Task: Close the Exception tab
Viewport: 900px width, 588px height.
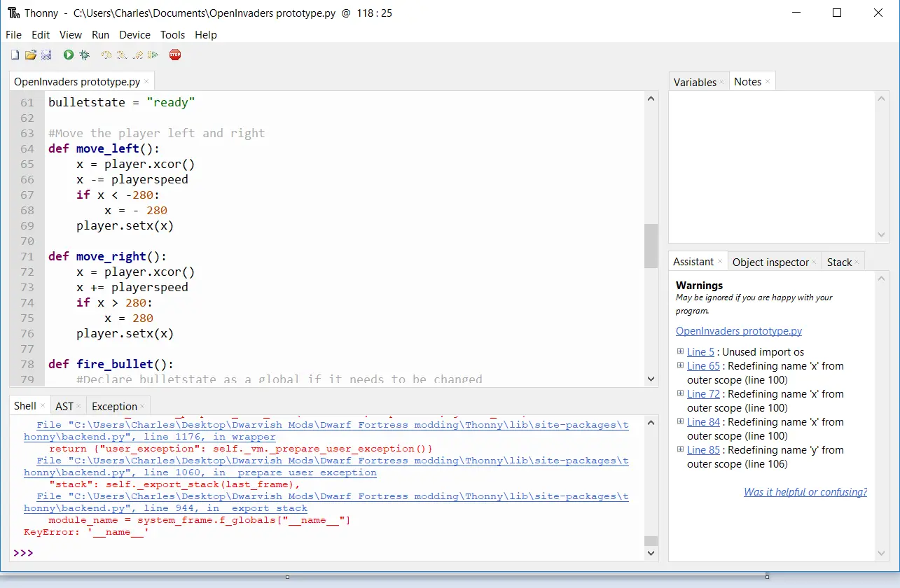Action: click(x=142, y=407)
